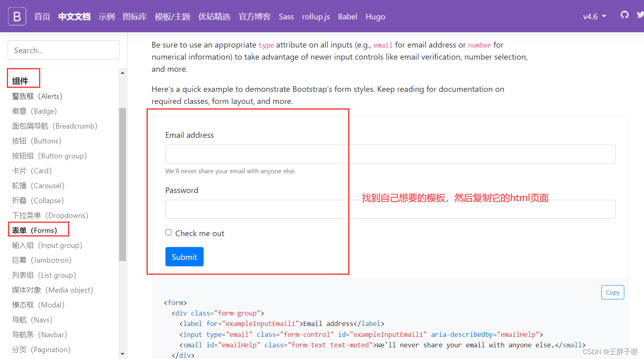Open rollup.js nav link

tap(316, 17)
